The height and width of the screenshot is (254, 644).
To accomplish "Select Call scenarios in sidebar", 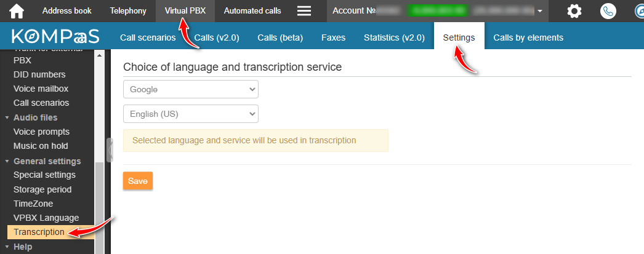I will coord(41,103).
